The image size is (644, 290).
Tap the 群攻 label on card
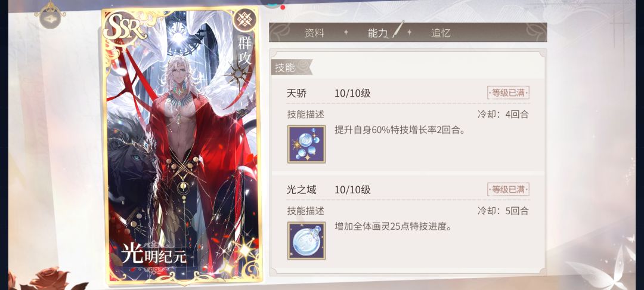(x=244, y=51)
